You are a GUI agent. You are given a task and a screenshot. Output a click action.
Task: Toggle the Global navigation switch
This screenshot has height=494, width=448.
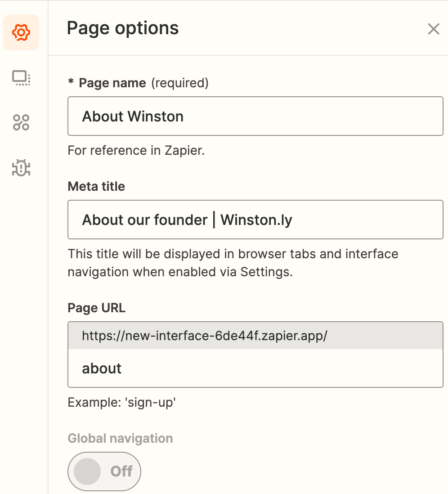pyautogui.click(x=104, y=472)
